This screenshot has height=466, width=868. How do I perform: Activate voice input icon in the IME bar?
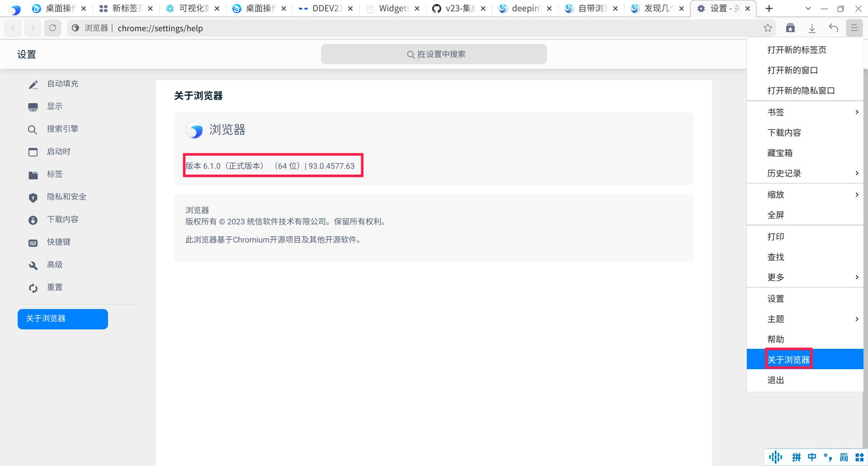(776, 457)
